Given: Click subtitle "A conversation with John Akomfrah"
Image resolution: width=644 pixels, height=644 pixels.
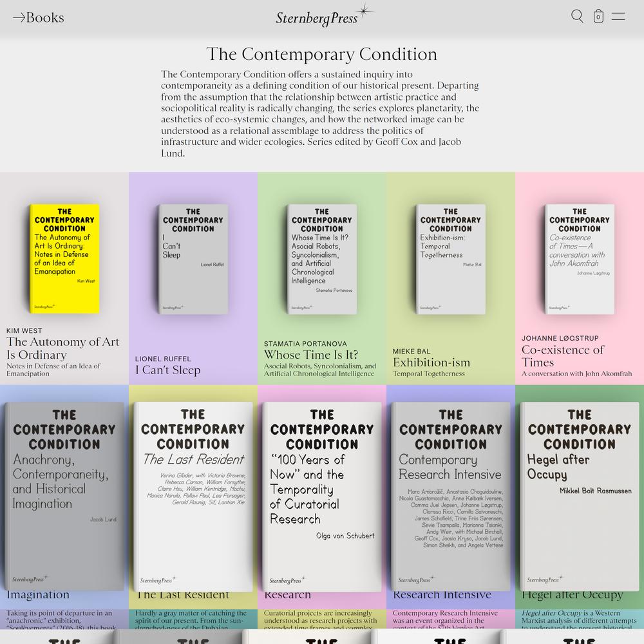Looking at the screenshot, I should pos(576,374).
